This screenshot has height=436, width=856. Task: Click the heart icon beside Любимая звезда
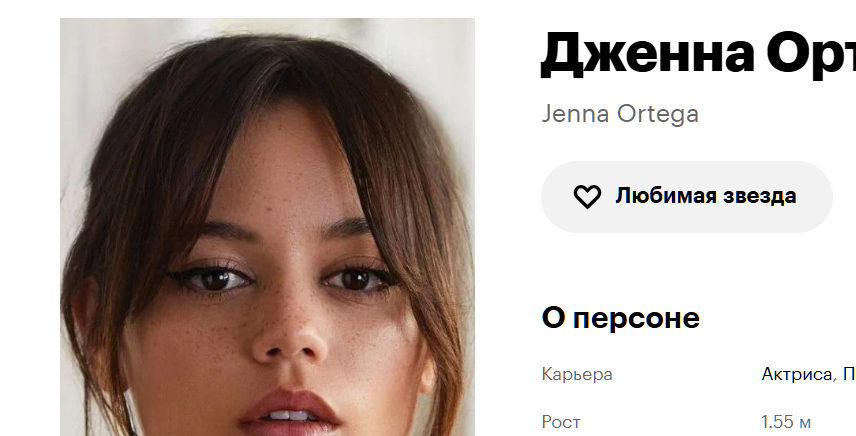tap(587, 196)
